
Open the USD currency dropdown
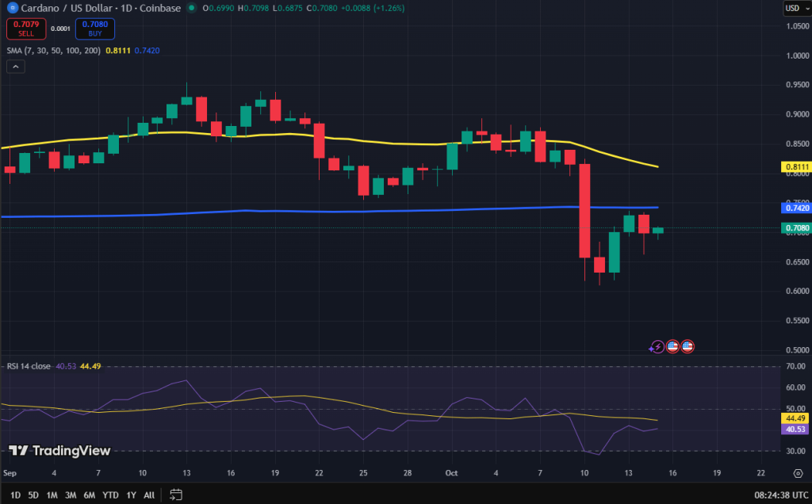point(795,8)
